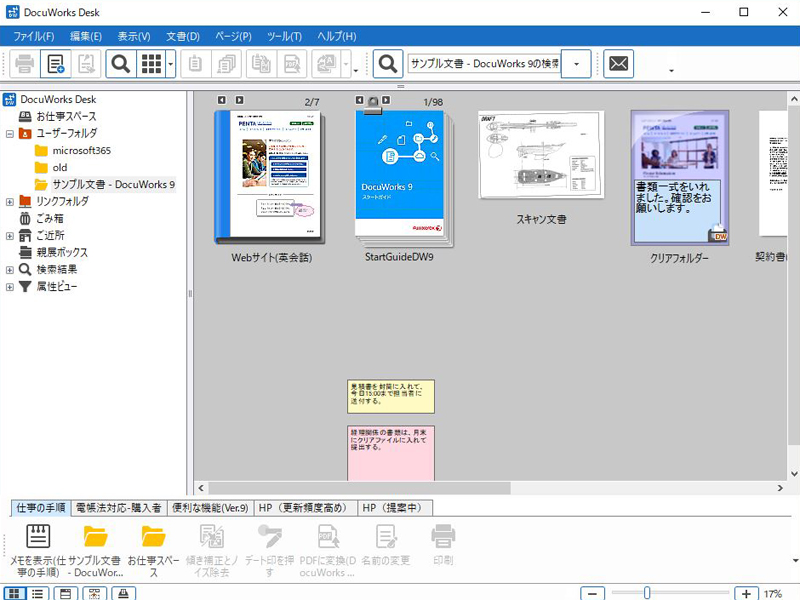Open the ページ(P) menu
The height and width of the screenshot is (600, 800).
coord(233,36)
